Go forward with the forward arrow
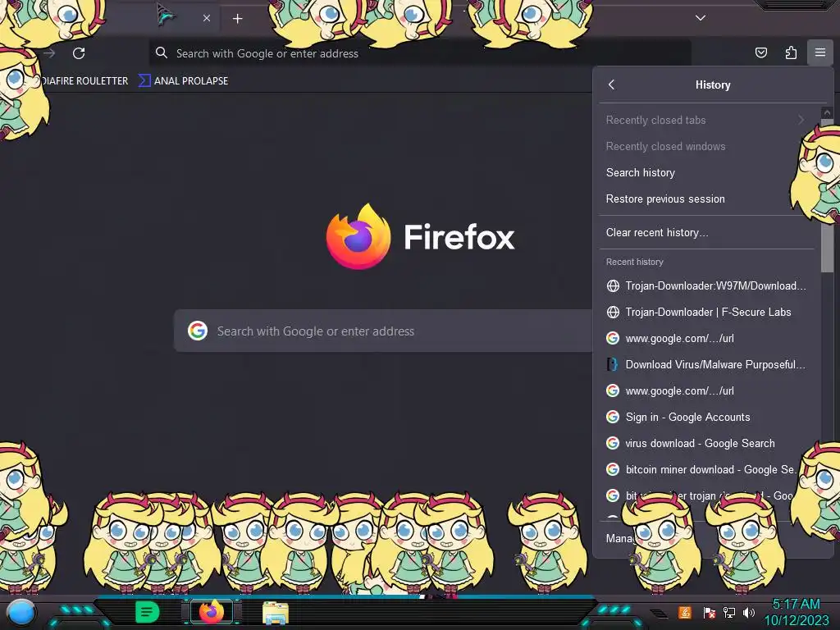Image resolution: width=840 pixels, height=630 pixels. click(x=49, y=53)
